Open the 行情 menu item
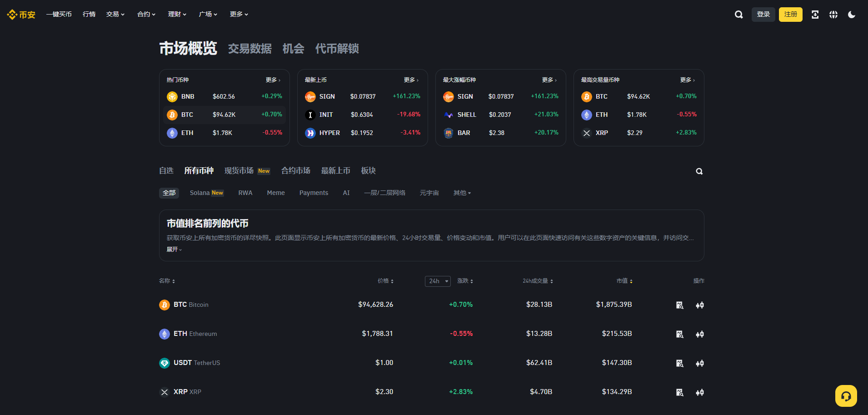868x415 pixels. (x=89, y=14)
